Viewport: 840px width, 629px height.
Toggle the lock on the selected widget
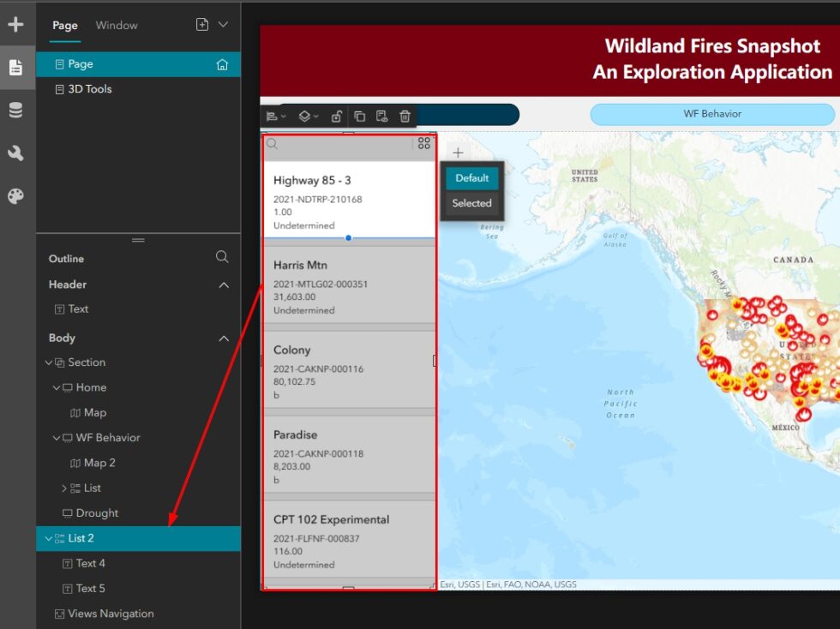338,116
